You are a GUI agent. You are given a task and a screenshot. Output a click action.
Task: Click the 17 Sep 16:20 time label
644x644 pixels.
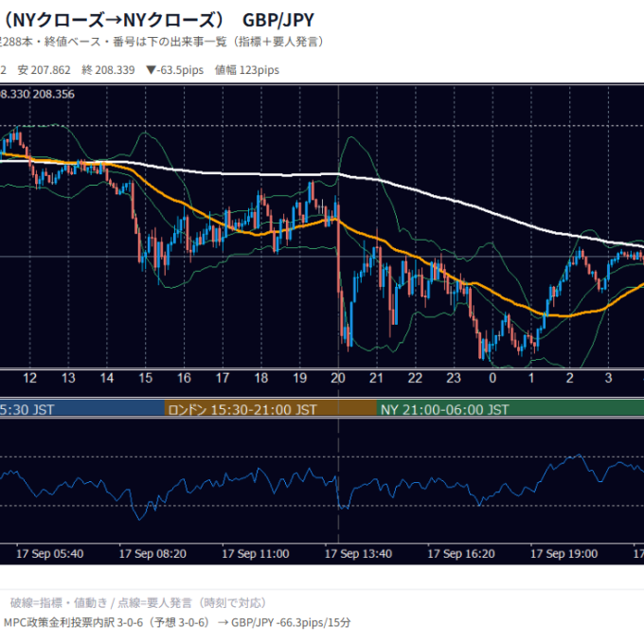(461, 554)
